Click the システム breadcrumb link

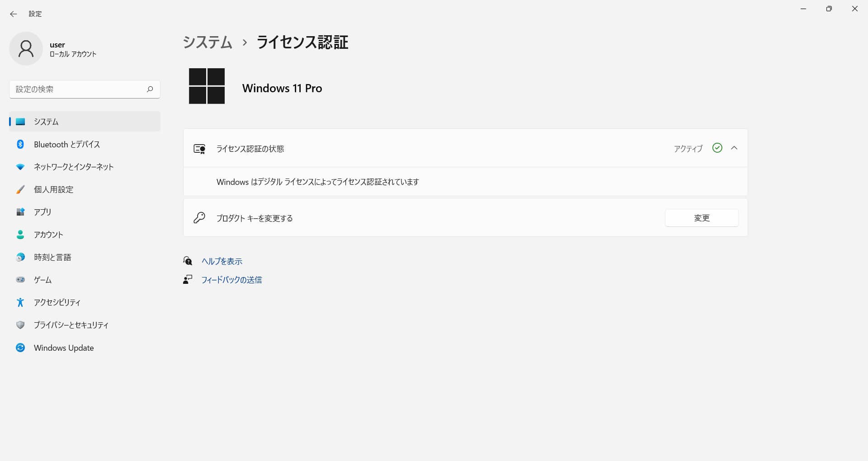[208, 42]
